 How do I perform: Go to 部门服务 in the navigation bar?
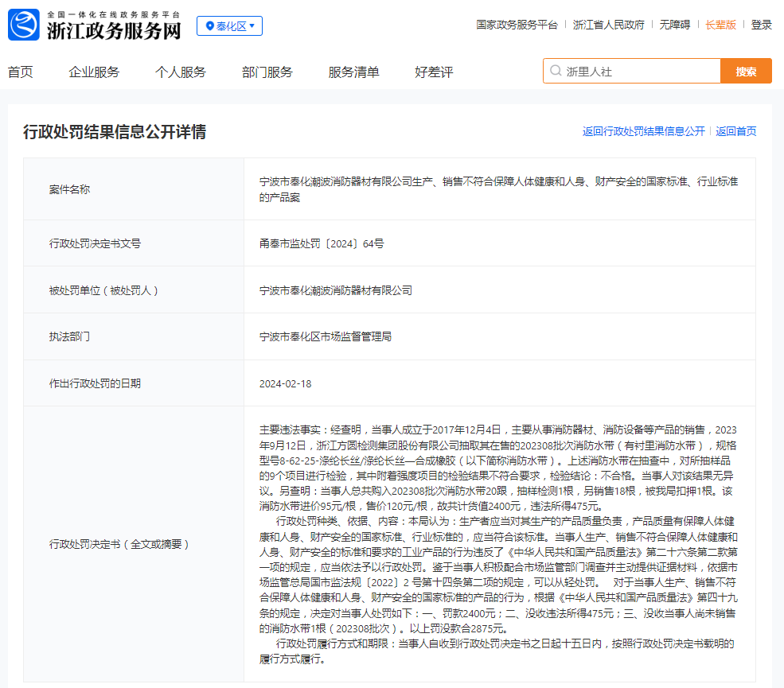coord(267,72)
